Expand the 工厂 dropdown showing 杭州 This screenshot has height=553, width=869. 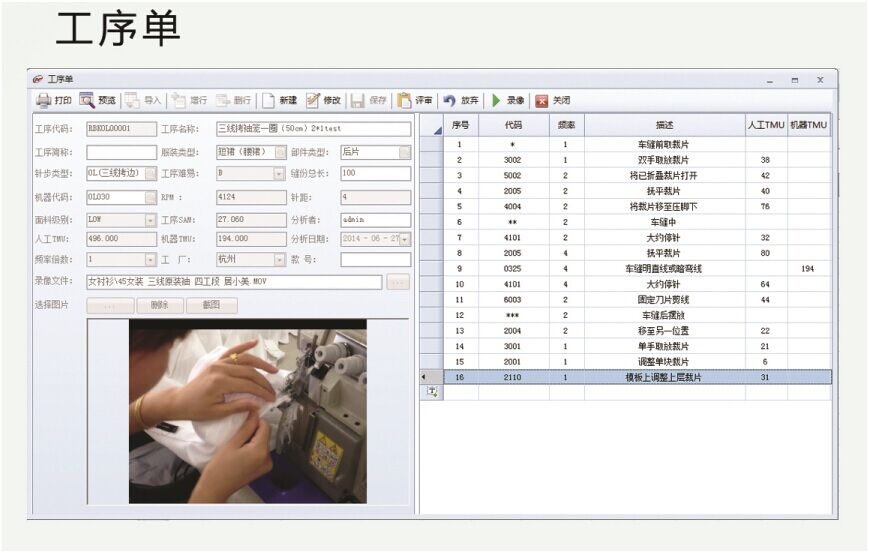click(279, 260)
